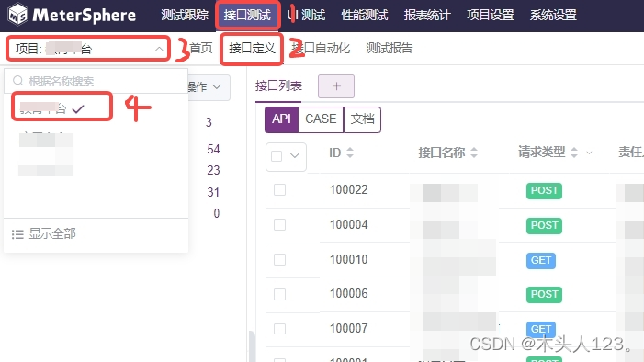
Task: Click 显示全部 to show all projects
Action: coord(52,233)
